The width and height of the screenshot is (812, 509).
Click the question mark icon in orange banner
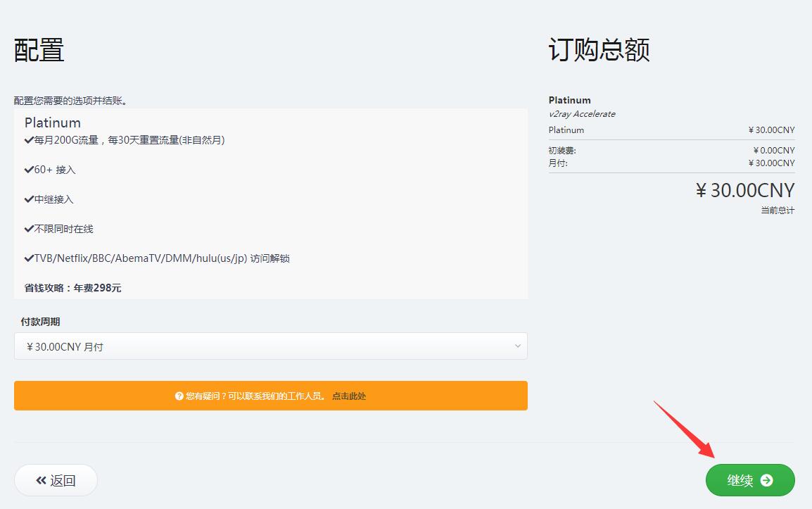179,396
